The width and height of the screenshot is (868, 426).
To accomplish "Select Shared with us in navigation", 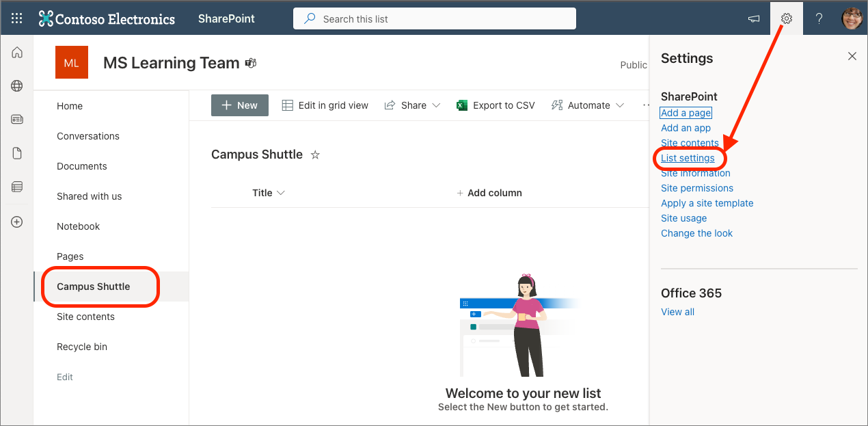I will pos(90,196).
